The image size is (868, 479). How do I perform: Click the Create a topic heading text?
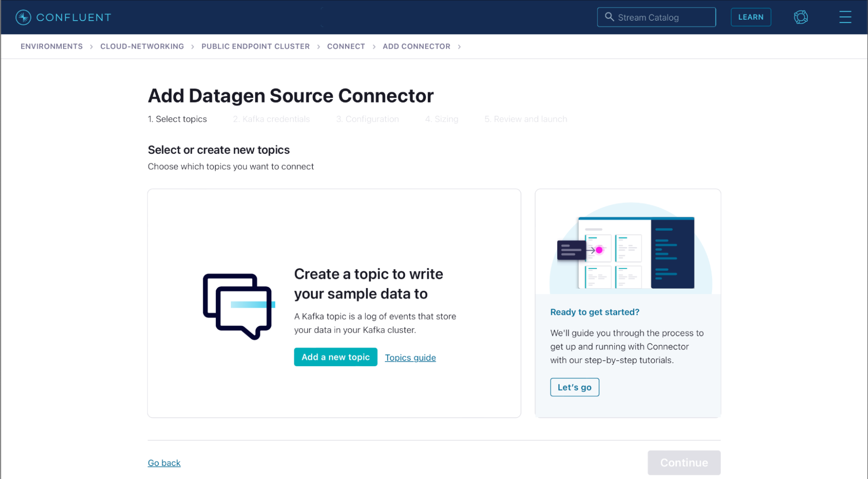coord(368,284)
